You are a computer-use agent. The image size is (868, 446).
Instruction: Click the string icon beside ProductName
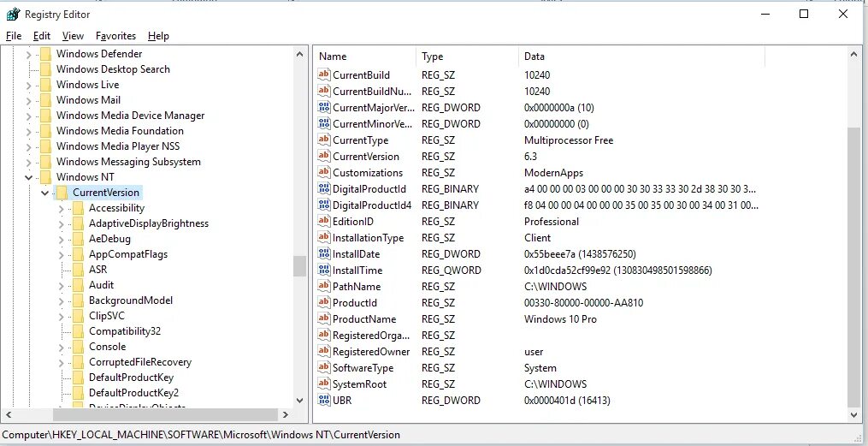[324, 319]
